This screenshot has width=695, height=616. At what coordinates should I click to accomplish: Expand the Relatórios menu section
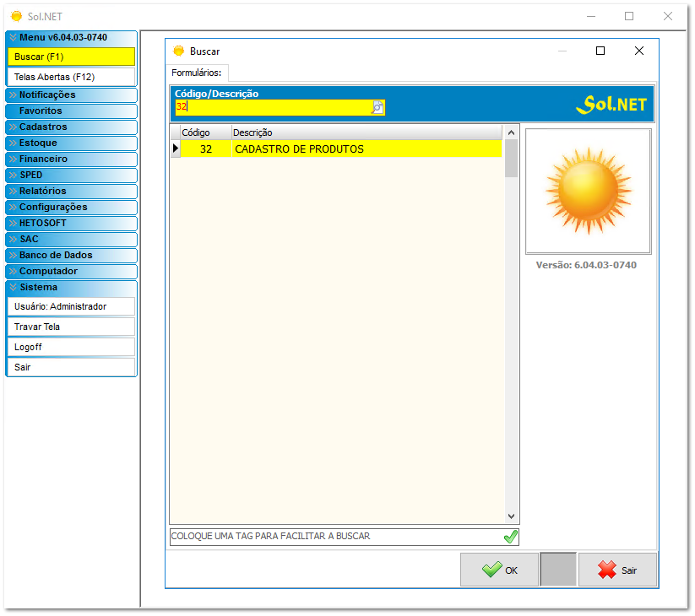click(x=71, y=191)
